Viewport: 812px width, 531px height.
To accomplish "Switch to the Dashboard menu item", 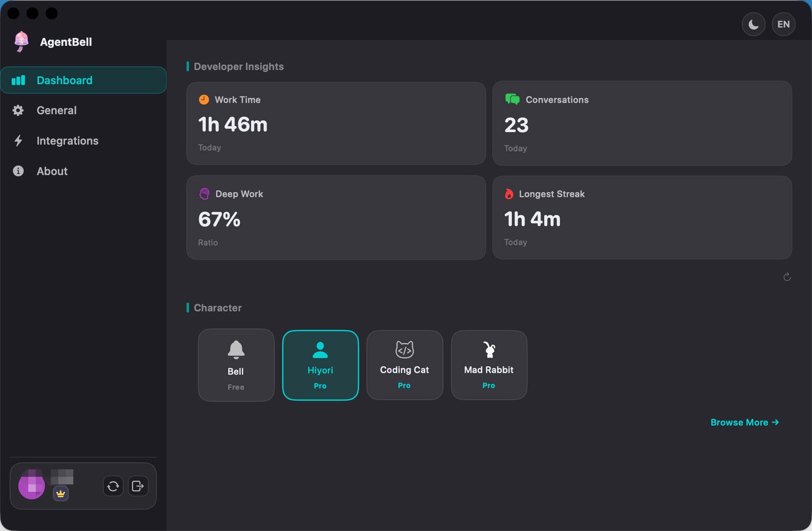I will tap(65, 80).
